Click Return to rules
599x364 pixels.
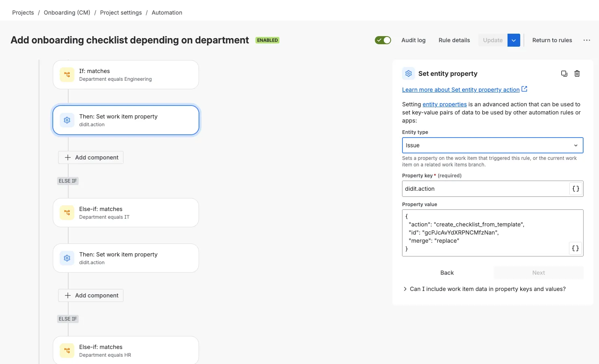(552, 40)
